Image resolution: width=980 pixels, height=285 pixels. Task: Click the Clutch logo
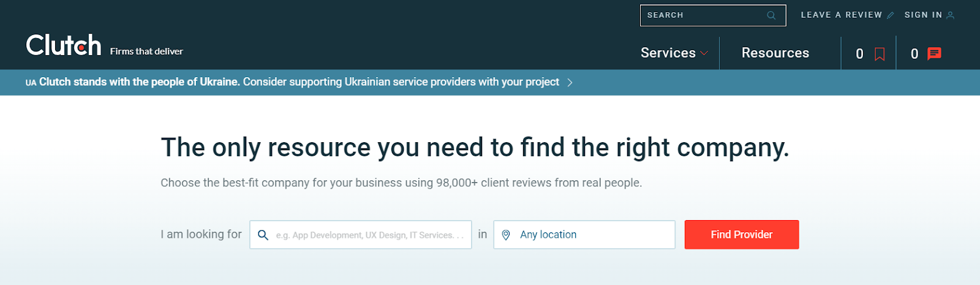(64, 45)
